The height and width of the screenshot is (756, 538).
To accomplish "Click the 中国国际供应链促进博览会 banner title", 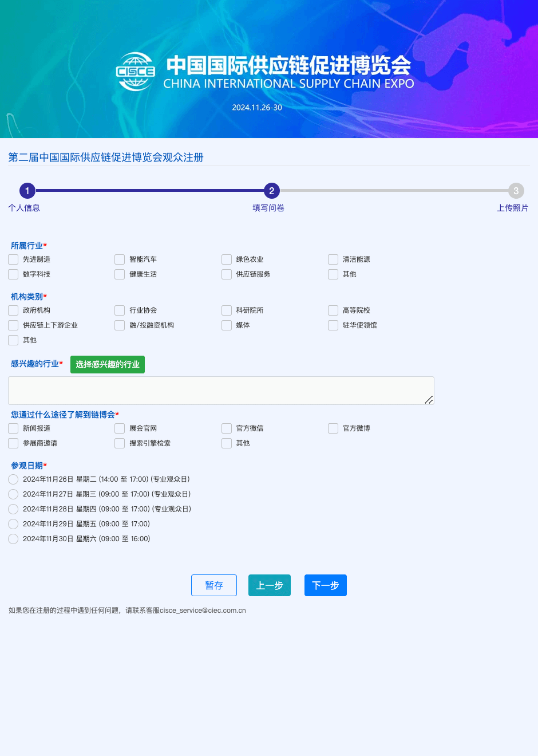I will click(x=289, y=65).
